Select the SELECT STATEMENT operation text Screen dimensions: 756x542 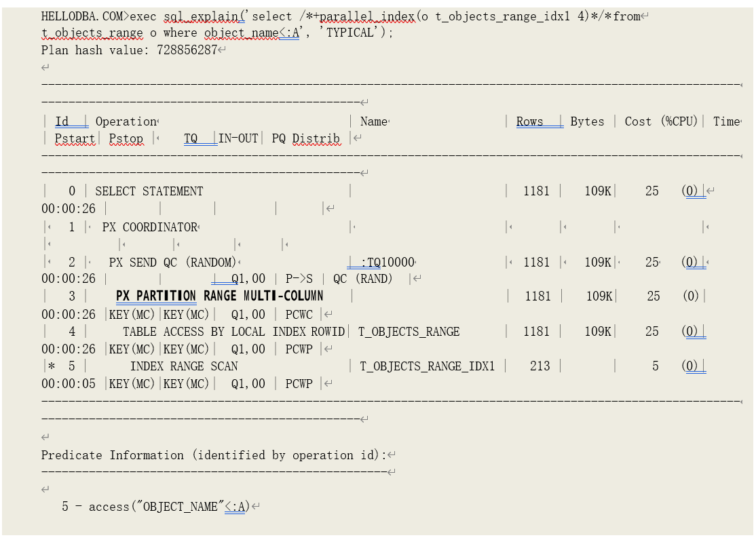(x=149, y=191)
